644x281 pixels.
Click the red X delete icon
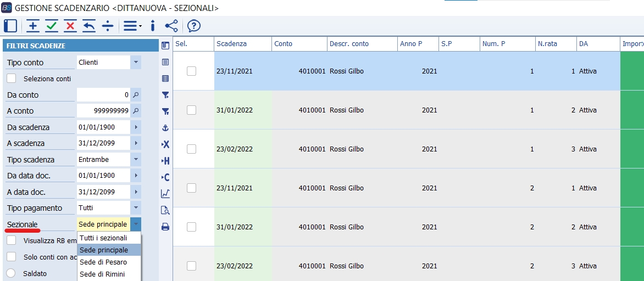pos(70,26)
